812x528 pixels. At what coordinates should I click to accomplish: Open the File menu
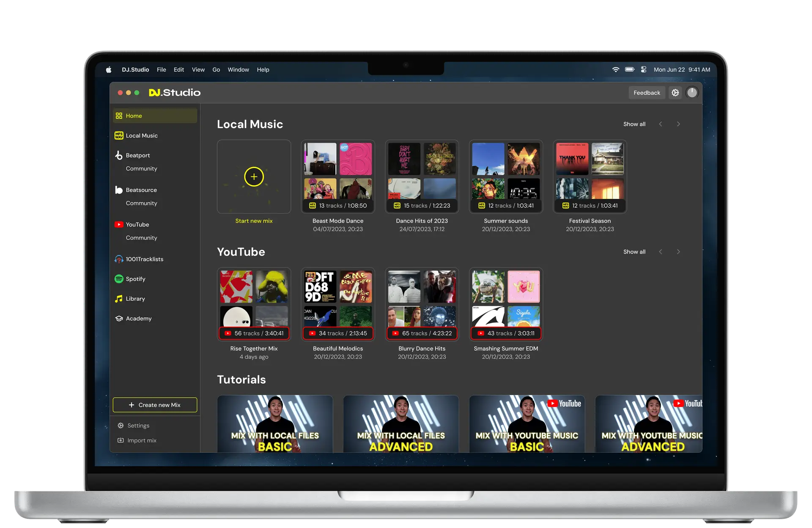(162, 70)
